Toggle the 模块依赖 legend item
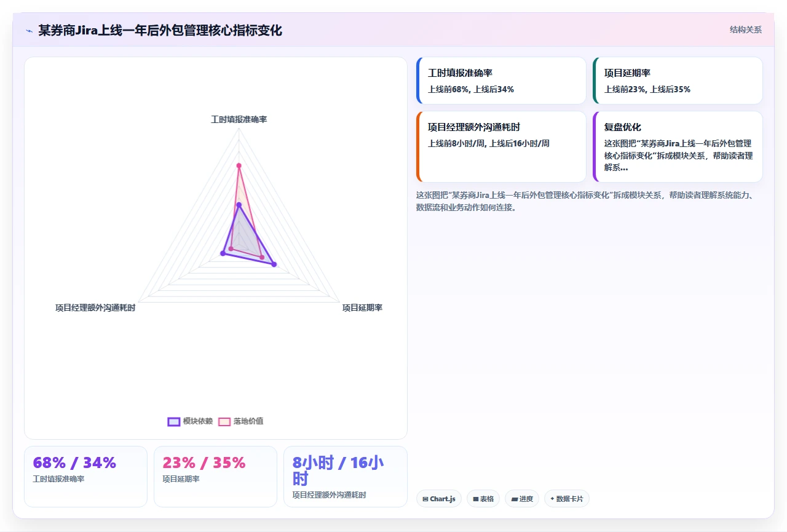Image resolution: width=787 pixels, height=532 pixels. point(190,421)
